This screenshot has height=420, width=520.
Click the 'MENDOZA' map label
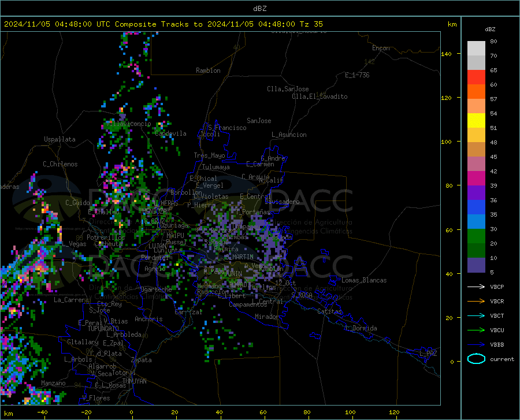[154, 211]
